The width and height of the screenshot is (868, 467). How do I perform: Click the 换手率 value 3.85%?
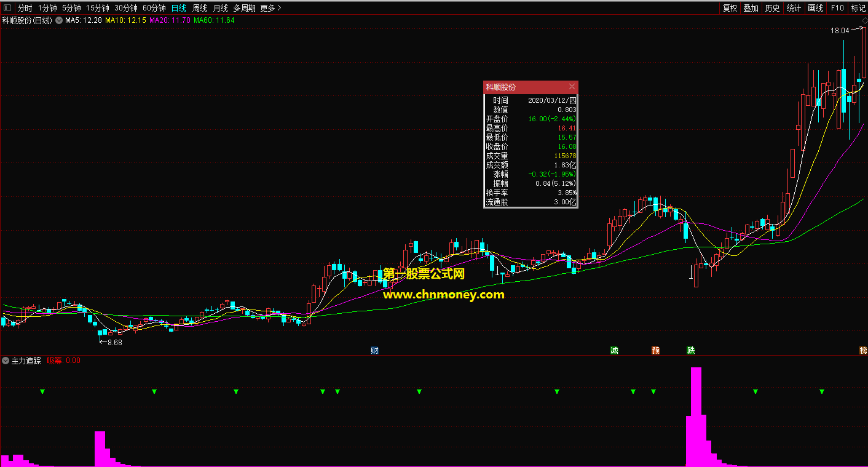tap(567, 193)
